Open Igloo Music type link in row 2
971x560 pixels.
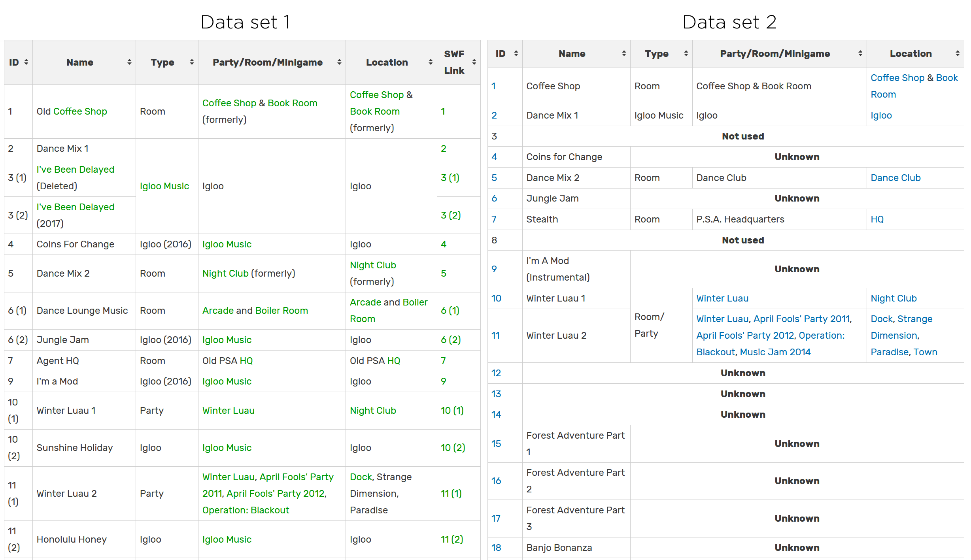pyautogui.click(x=164, y=186)
